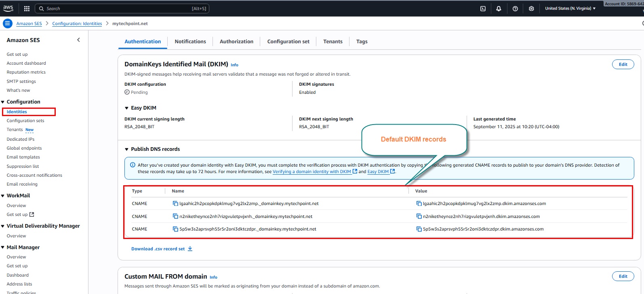Collapse the WorkMail sidebar section
This screenshot has width=644, height=294.
pyautogui.click(x=3, y=196)
